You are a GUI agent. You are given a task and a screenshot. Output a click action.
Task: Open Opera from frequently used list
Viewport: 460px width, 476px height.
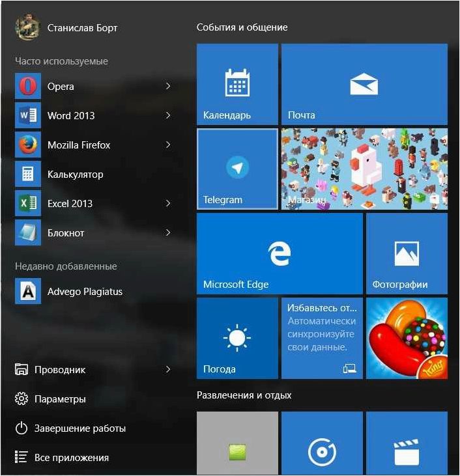click(x=27, y=86)
